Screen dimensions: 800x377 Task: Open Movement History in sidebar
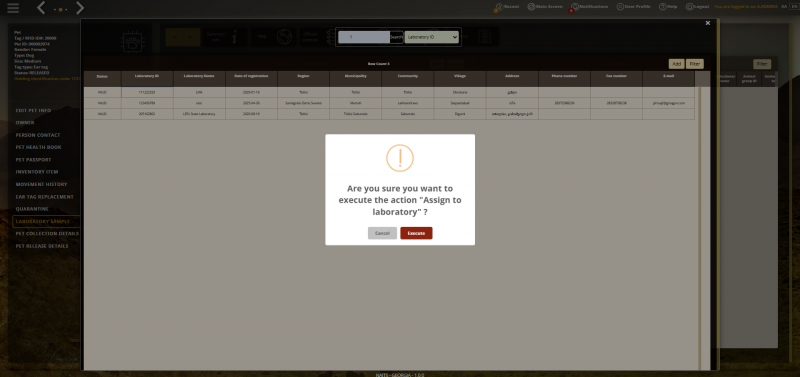41,184
